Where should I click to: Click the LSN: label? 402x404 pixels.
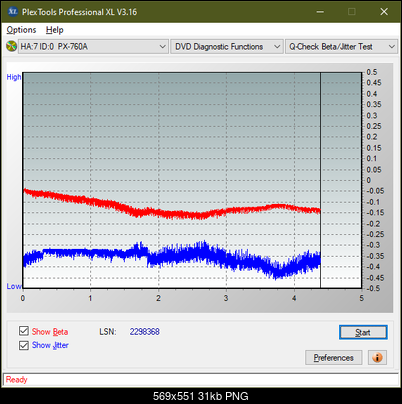click(108, 332)
